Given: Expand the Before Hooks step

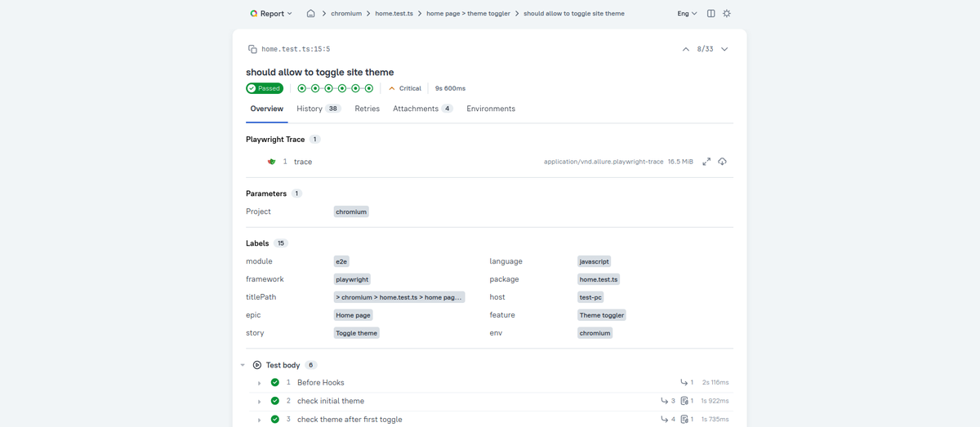Looking at the screenshot, I should coord(259,383).
